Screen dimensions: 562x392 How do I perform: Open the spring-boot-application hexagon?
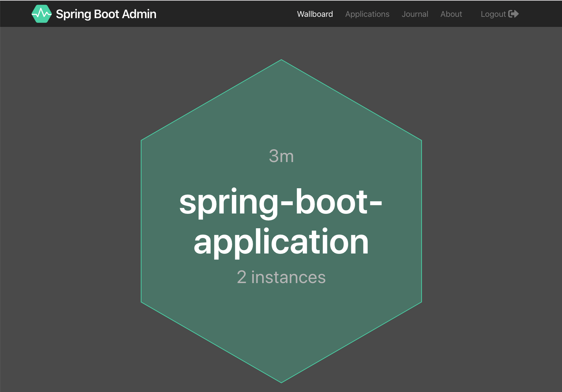pos(281,221)
